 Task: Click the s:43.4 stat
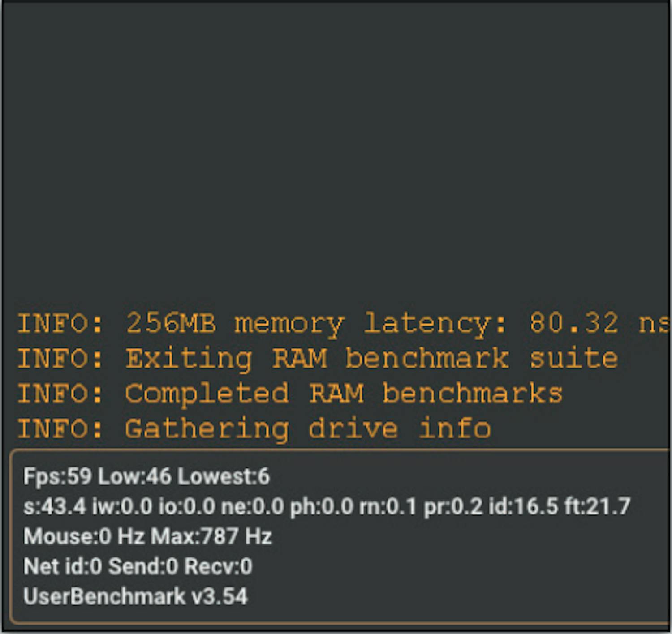click(54, 506)
